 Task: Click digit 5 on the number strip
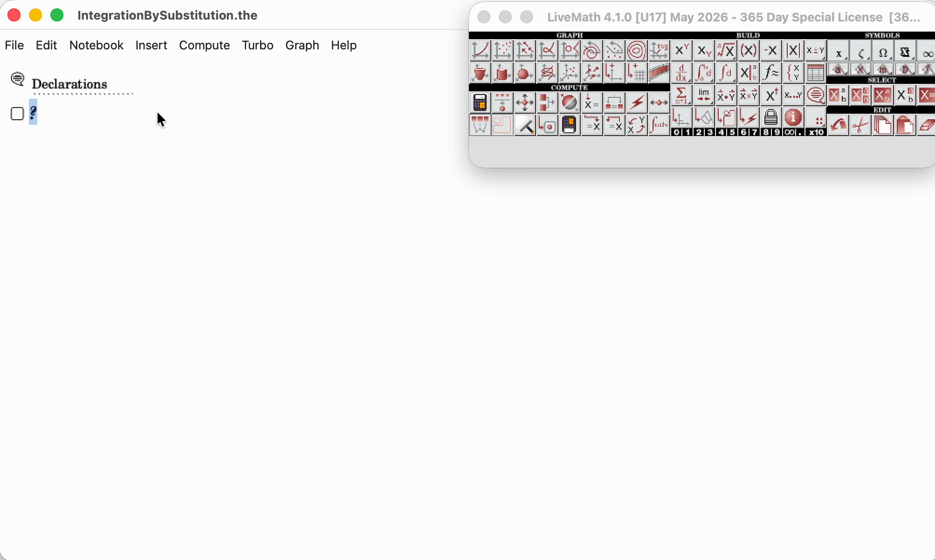[x=732, y=132]
